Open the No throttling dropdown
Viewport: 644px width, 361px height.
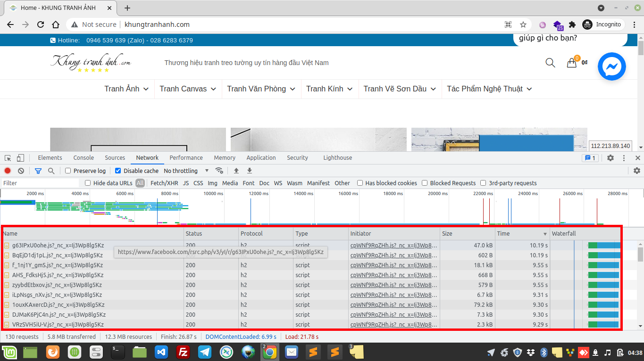pos(186,171)
